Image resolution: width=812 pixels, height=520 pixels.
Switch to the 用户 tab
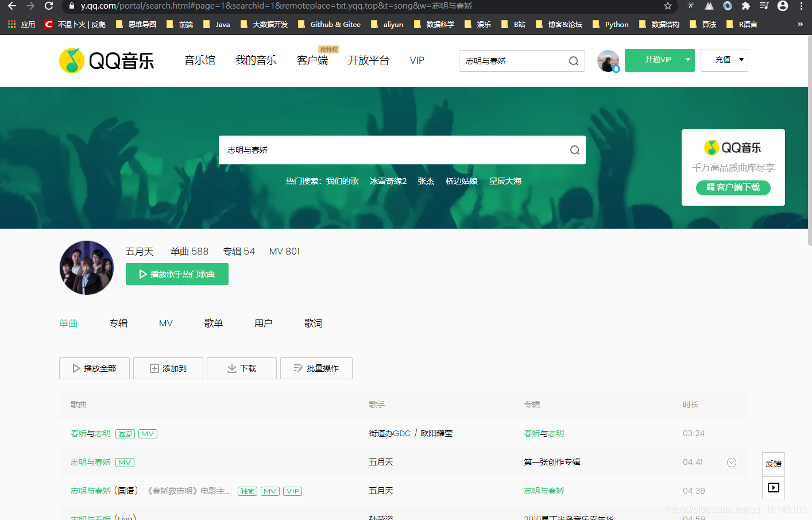tap(264, 323)
